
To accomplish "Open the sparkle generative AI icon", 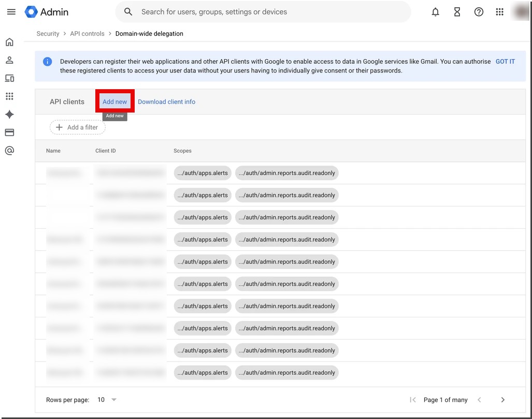I will (9, 115).
